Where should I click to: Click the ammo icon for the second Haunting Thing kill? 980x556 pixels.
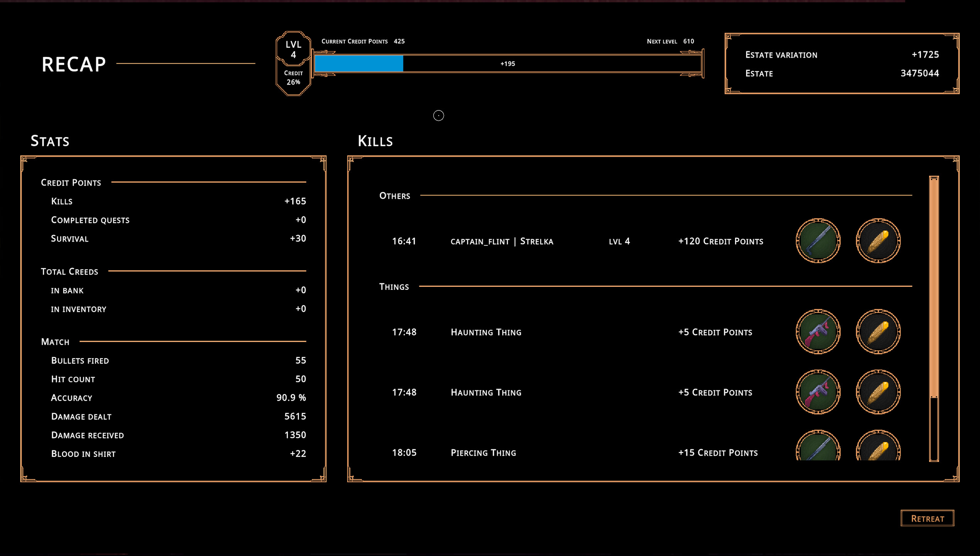click(x=878, y=392)
